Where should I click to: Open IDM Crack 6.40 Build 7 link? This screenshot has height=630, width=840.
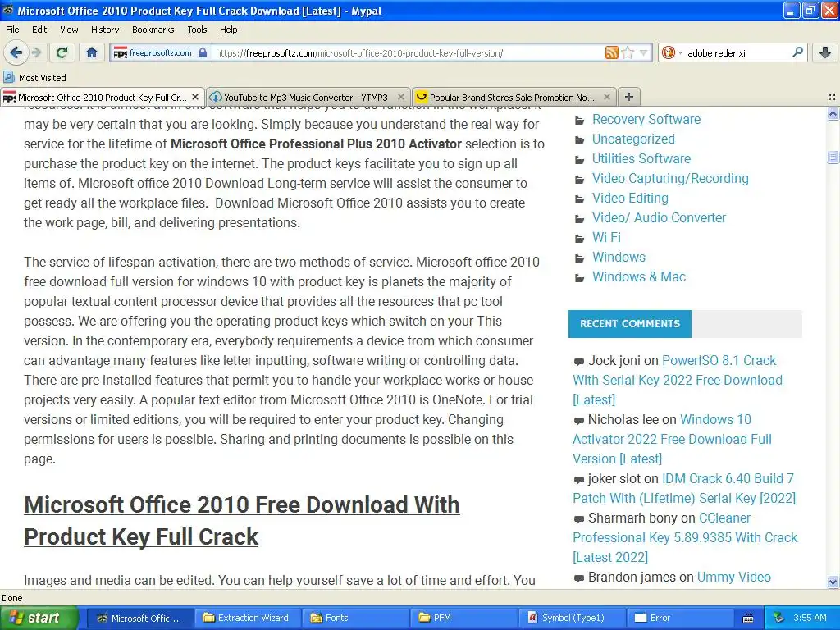[684, 489]
